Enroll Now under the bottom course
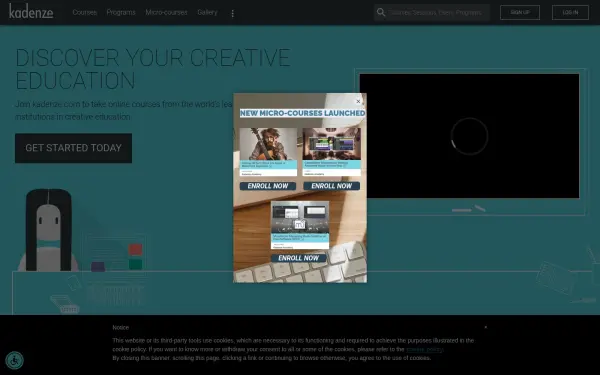 coord(299,258)
